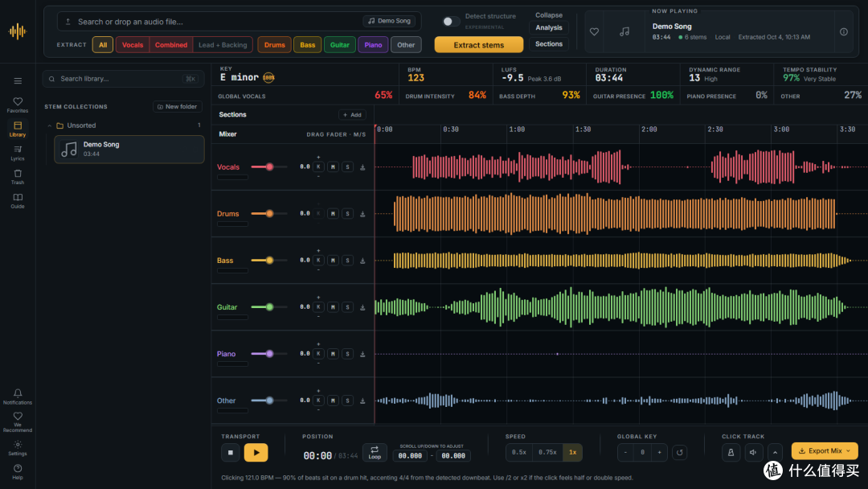
Task: Set playback speed to 0.5x
Action: click(519, 453)
